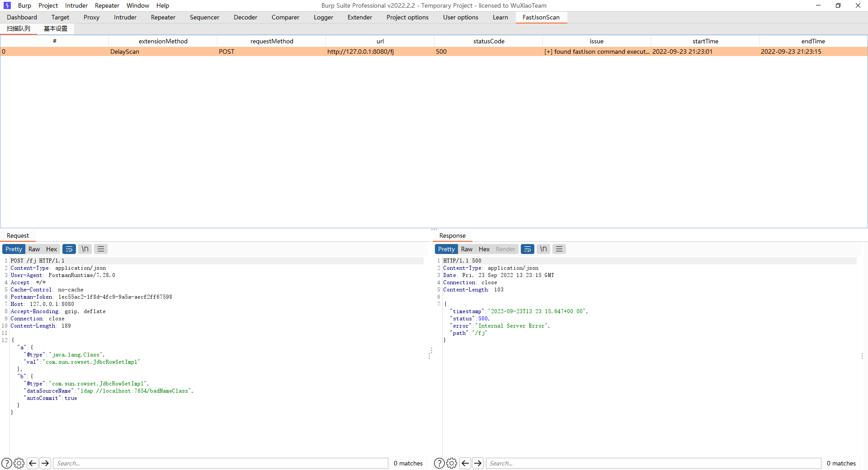Sort table by requestMethod column
This screenshot has width=868, height=470.
272,41
